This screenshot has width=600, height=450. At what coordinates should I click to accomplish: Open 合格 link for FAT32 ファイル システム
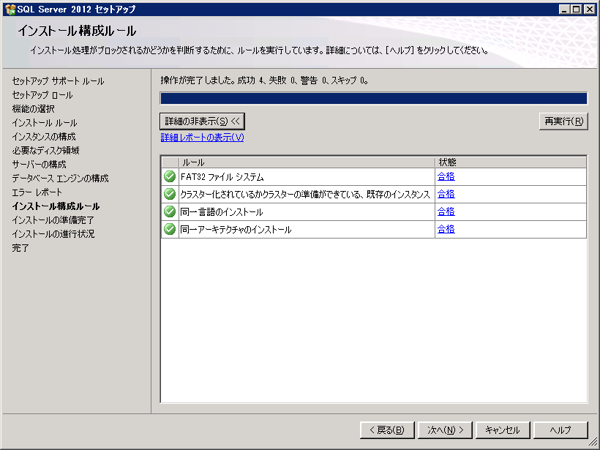point(446,176)
